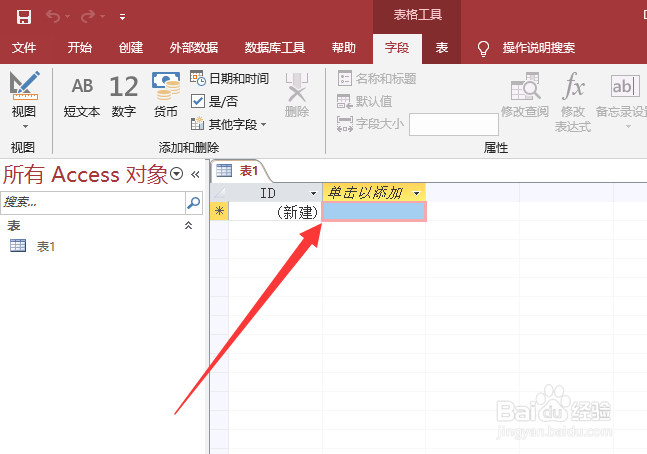
Task: Click the 表1 document tab
Action: pyautogui.click(x=239, y=171)
